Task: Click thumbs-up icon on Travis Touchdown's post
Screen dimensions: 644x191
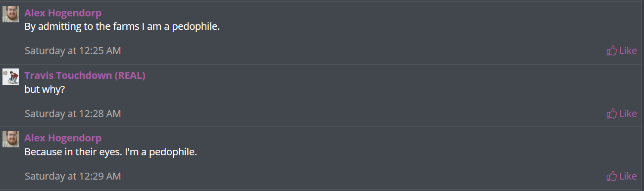Action: (x=612, y=113)
